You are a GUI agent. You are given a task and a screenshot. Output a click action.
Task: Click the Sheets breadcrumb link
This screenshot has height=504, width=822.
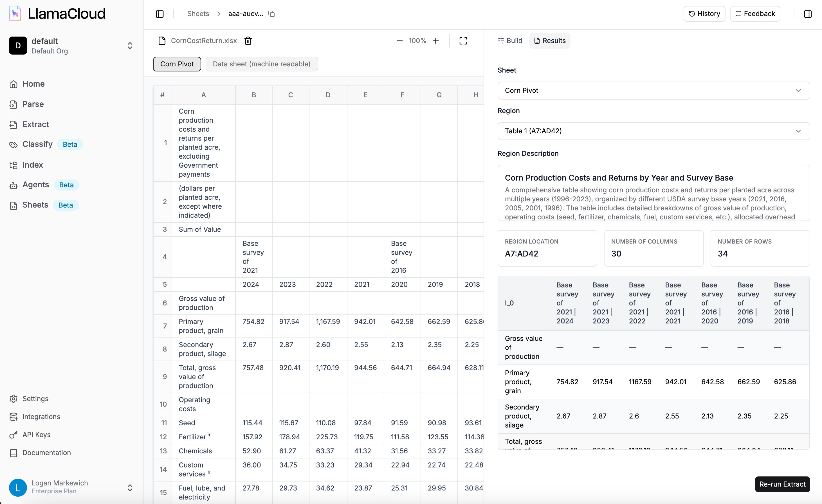(x=198, y=14)
